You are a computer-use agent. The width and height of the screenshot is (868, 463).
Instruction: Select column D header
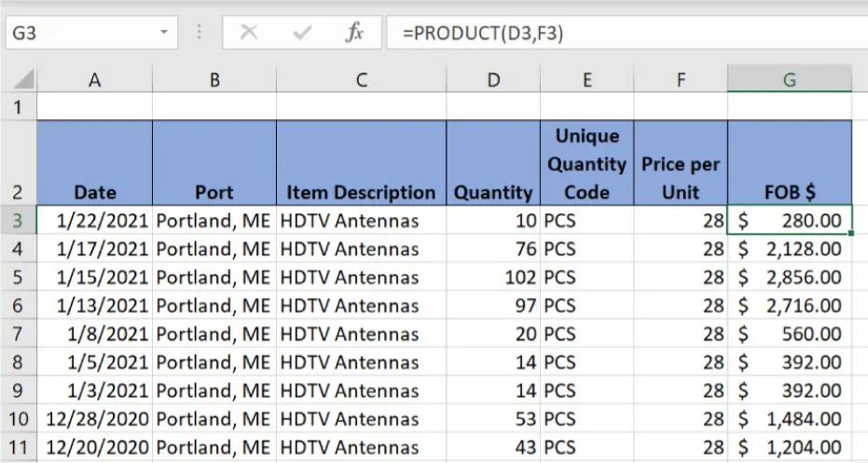[493, 80]
